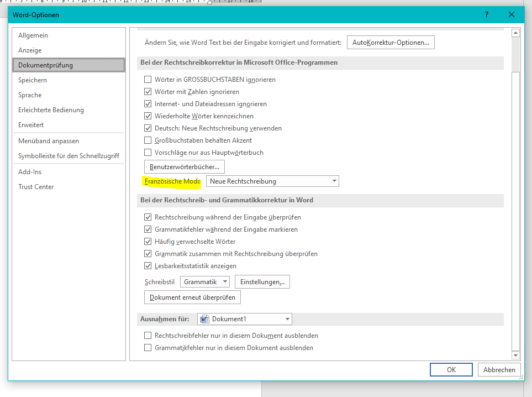Viewport: 532px width, 397px height.
Task: Open the Ausnahmen für Dokument1 dropdown
Action: tap(245, 319)
